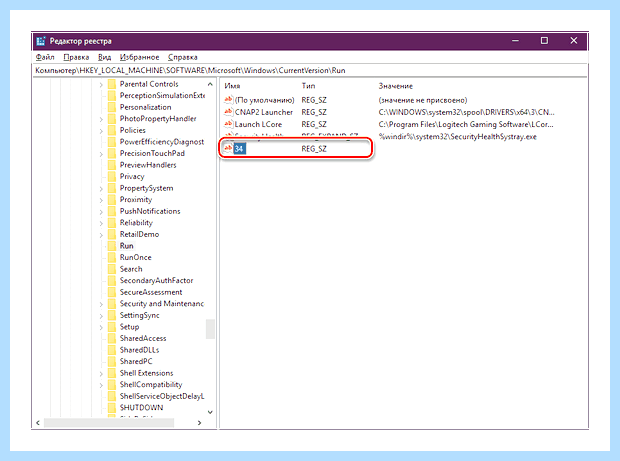Click the folder icon of SharedPC key

point(112,361)
